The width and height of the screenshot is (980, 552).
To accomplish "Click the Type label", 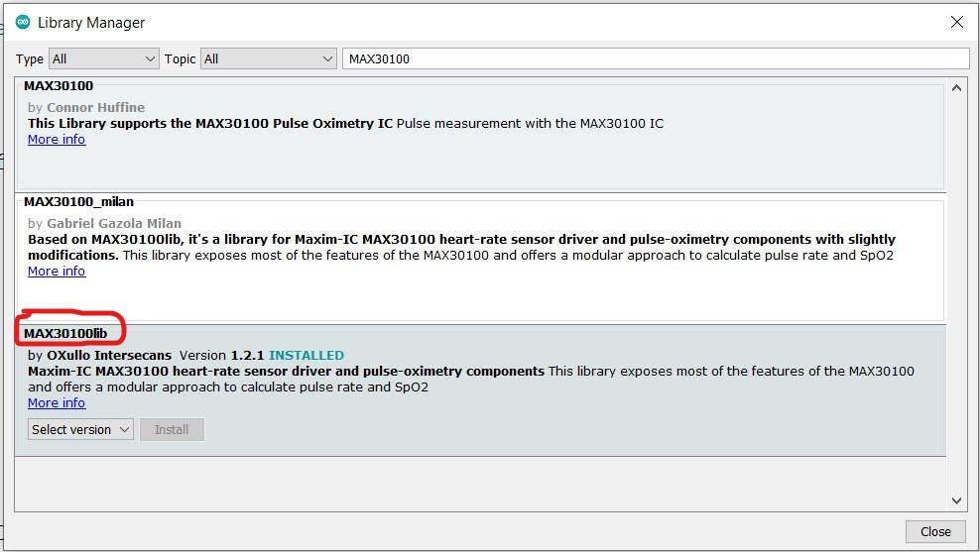I will [x=30, y=58].
